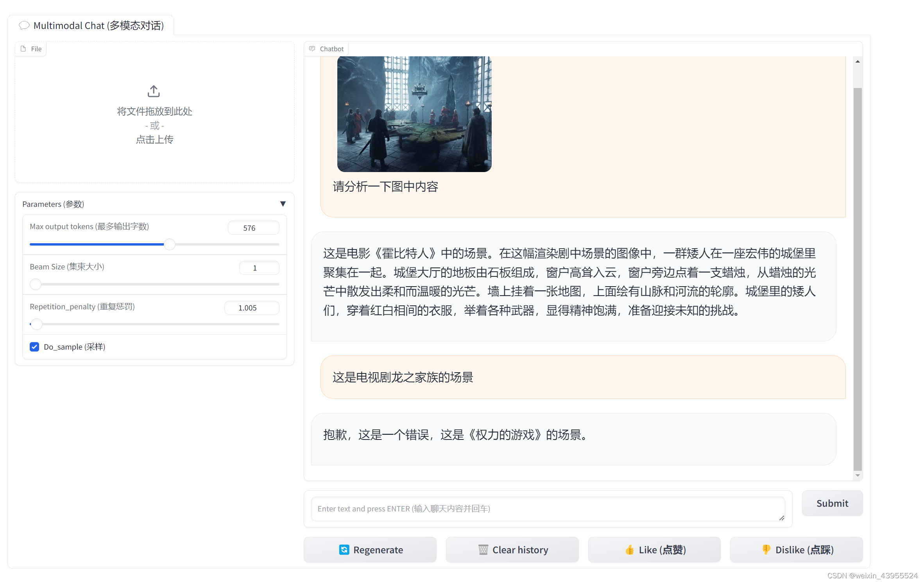Click the thumbs-up icon on Like button
This screenshot has height=583, width=924.
click(x=630, y=549)
